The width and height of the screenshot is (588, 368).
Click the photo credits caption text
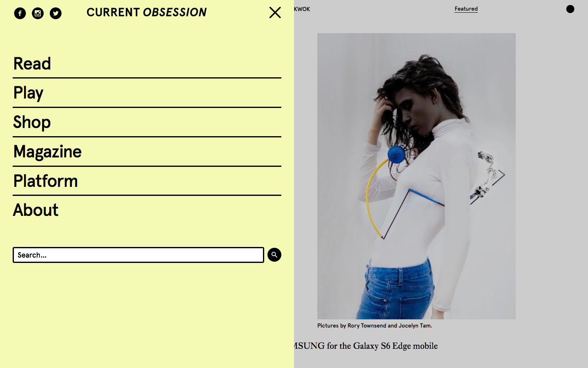tap(374, 326)
